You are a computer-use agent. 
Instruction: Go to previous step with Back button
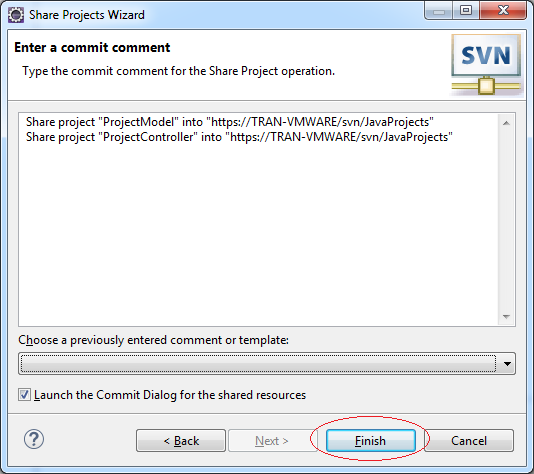pos(181,441)
